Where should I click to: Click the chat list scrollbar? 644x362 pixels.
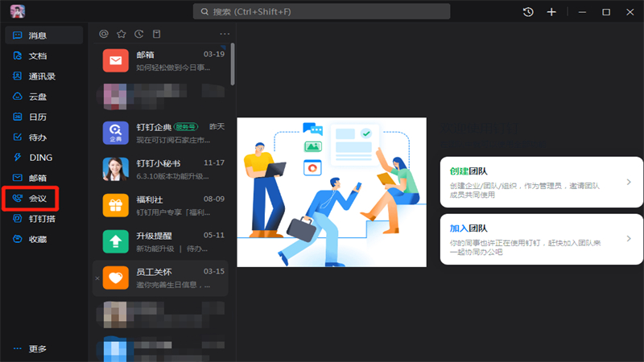(x=233, y=64)
